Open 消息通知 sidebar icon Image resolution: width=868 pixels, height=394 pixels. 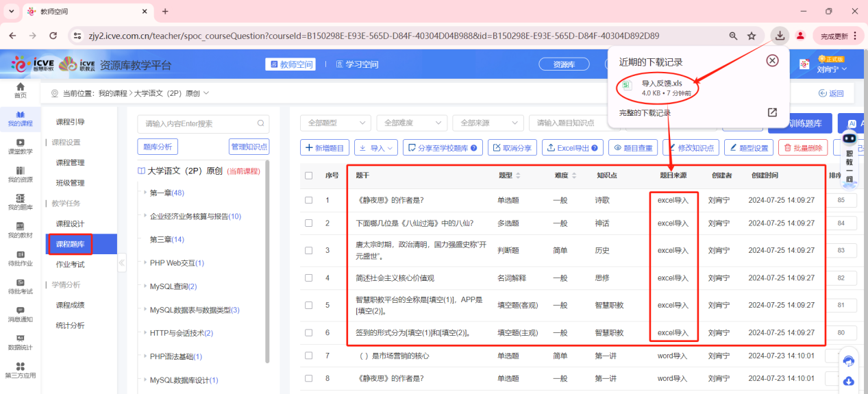[x=20, y=314]
